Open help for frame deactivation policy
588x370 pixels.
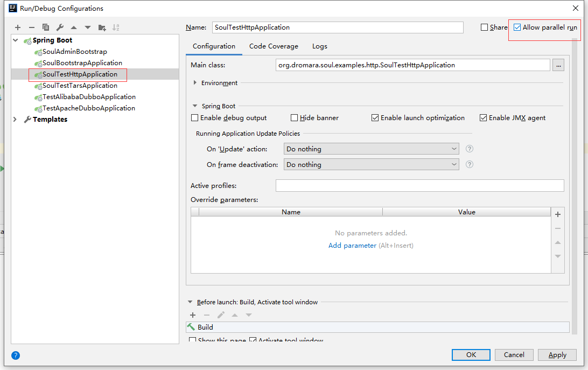tap(469, 164)
